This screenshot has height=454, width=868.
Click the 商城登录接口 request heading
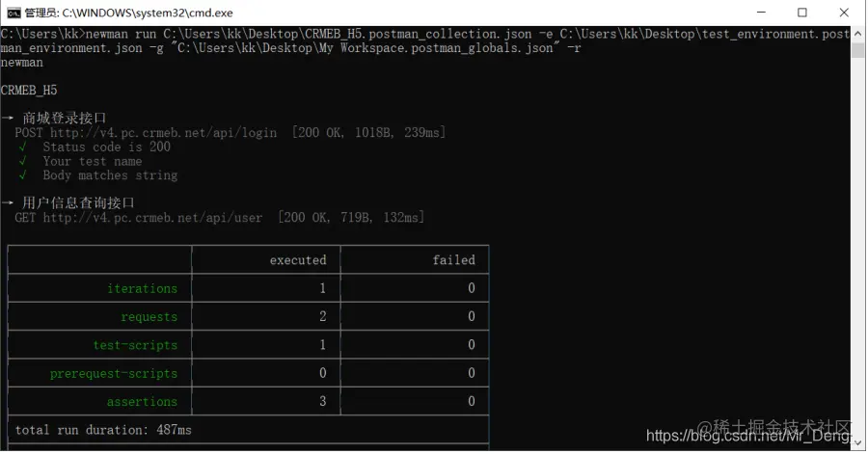[x=65, y=118]
